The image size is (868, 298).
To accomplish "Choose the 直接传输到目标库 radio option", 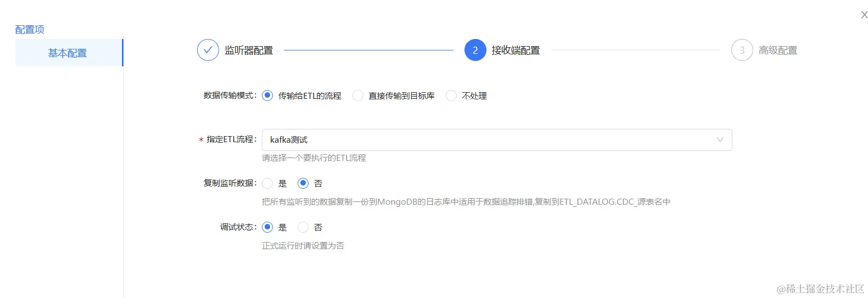I will coord(358,95).
